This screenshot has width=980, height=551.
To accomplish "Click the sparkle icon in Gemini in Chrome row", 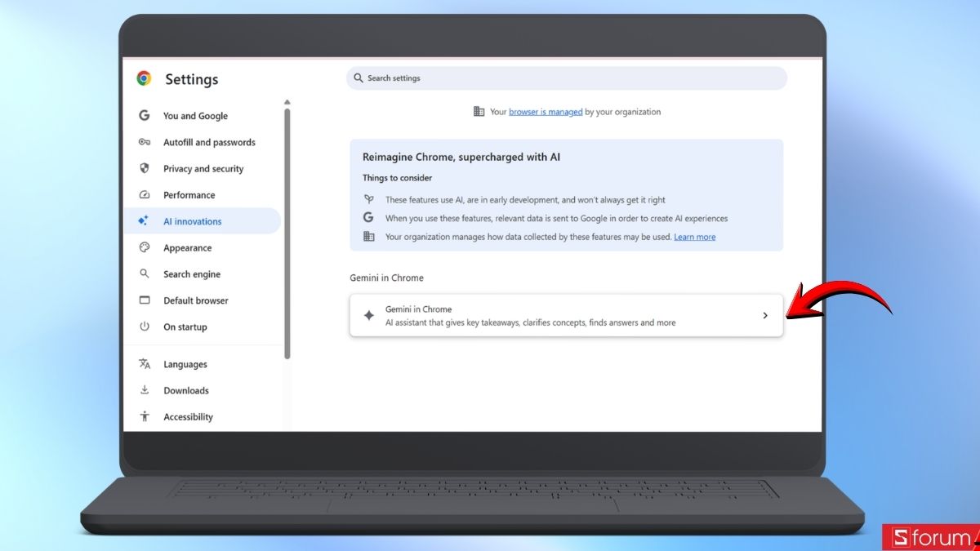I will (x=369, y=315).
